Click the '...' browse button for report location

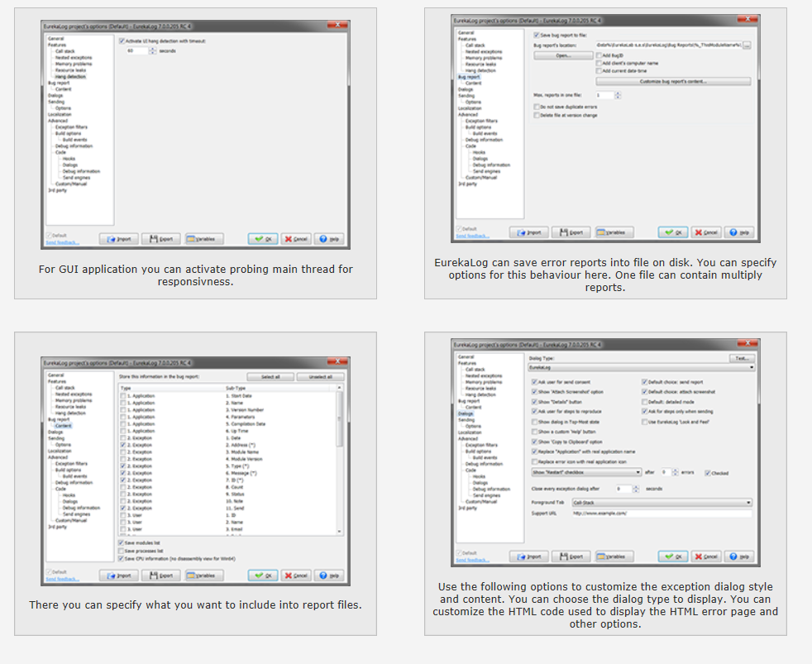tap(747, 45)
